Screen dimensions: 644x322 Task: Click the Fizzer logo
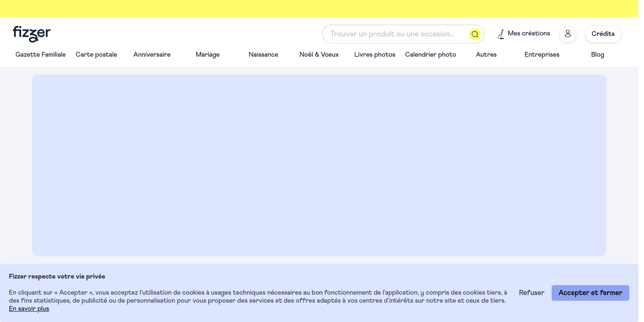[x=32, y=34]
